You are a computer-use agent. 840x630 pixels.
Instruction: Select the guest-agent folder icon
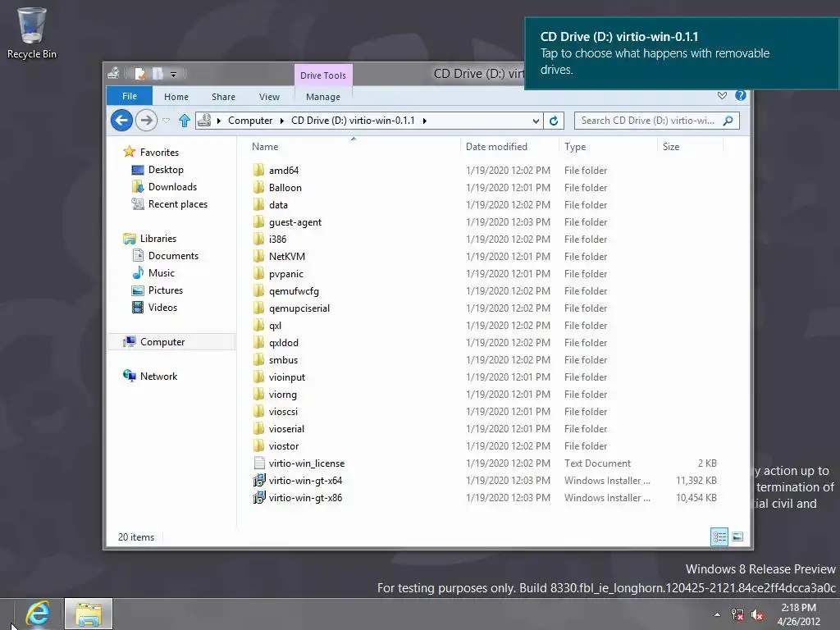click(258, 221)
